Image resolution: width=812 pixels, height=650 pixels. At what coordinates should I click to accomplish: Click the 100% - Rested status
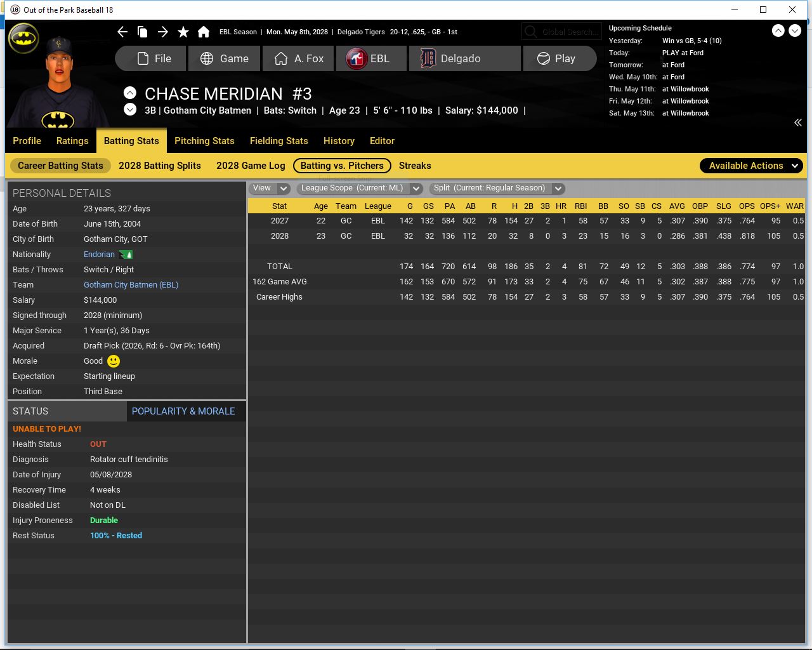[116, 536]
